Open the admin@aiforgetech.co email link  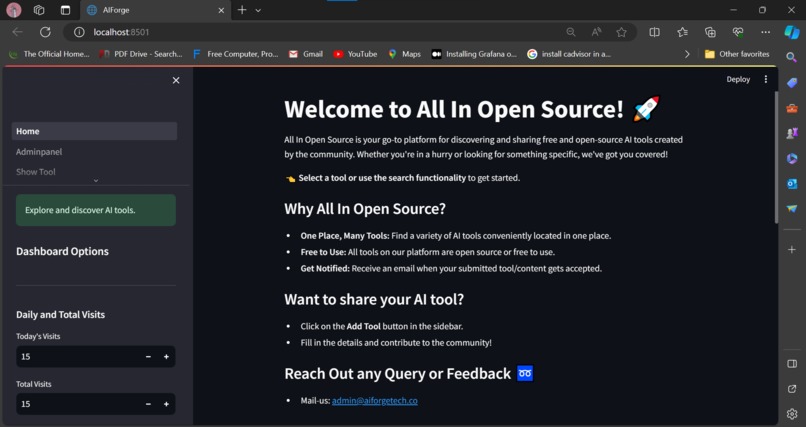pos(375,400)
